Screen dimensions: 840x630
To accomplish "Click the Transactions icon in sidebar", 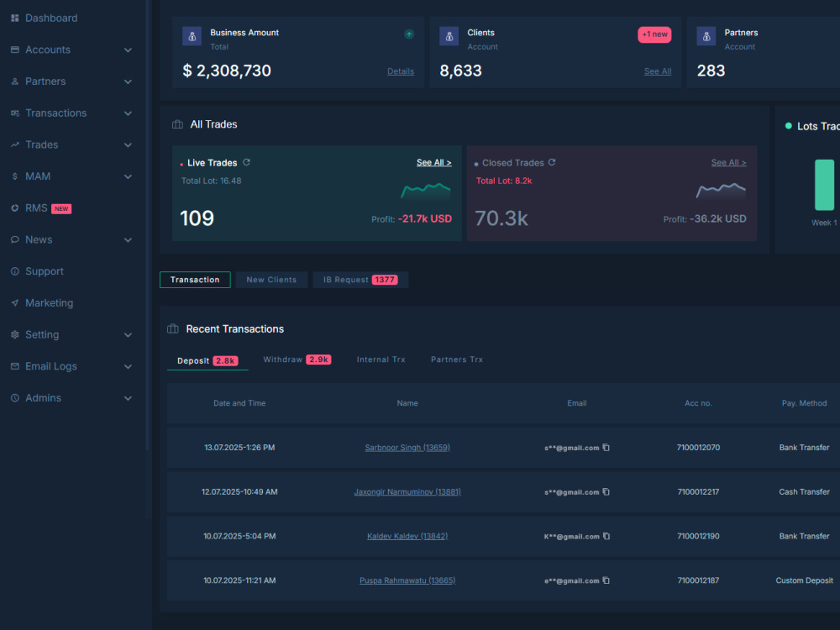I will click(15, 113).
